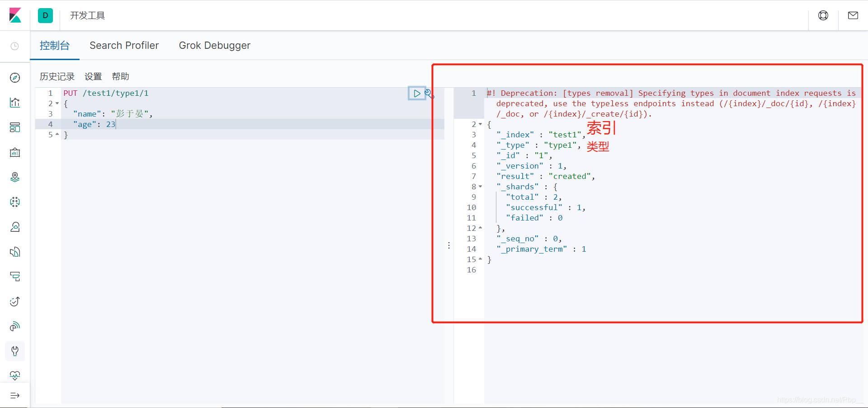Click "_seq_no" : 0 in response
The image size is (868, 408).
529,239
